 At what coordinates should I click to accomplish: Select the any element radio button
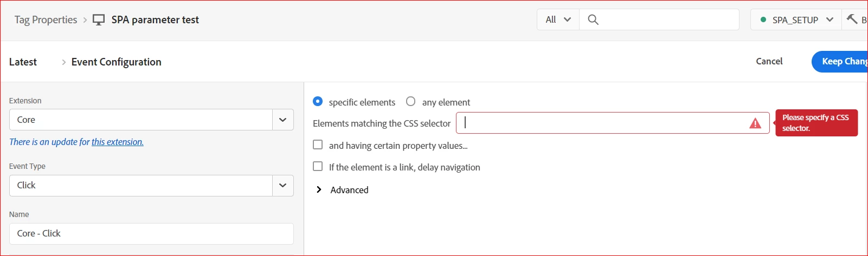pyautogui.click(x=411, y=102)
